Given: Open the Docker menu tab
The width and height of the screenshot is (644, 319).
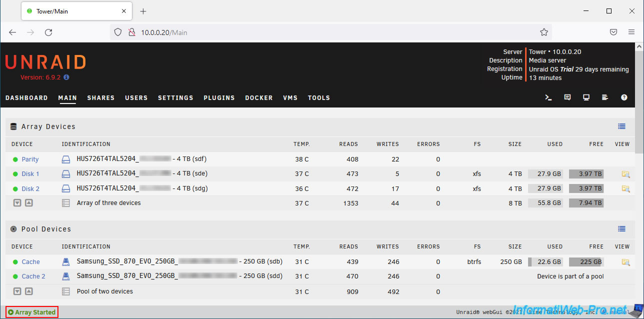Looking at the screenshot, I should pyautogui.click(x=259, y=98).
